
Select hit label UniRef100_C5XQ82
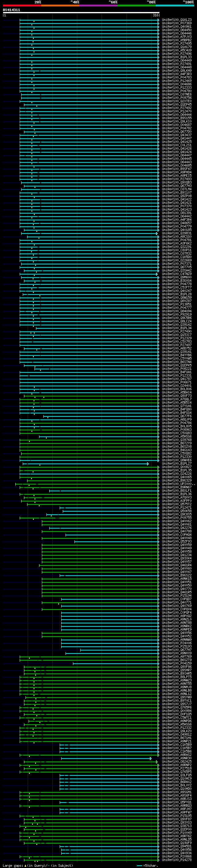pos(177,454)
